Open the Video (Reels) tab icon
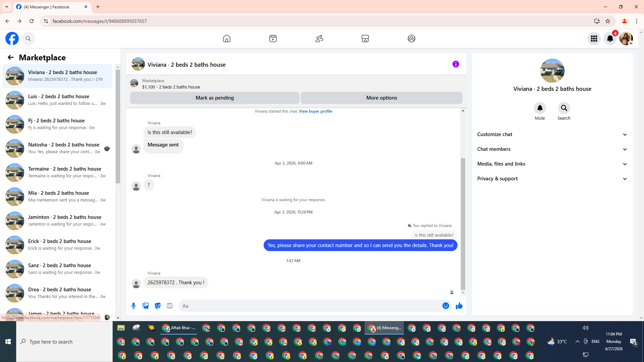 (x=273, y=39)
